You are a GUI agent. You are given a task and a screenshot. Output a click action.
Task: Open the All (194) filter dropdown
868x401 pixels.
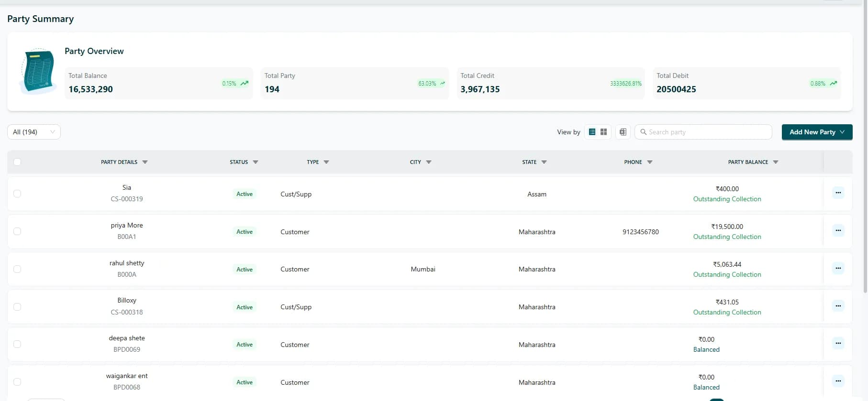point(34,132)
